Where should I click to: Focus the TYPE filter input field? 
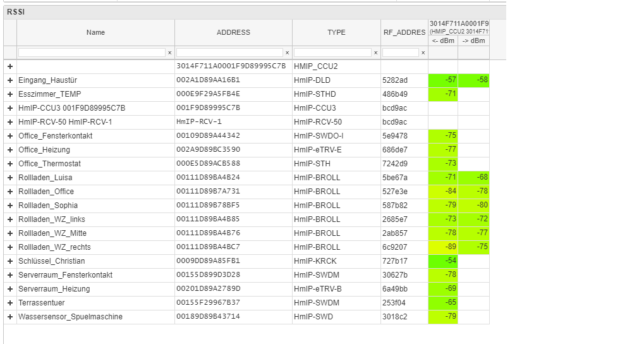[332, 52]
